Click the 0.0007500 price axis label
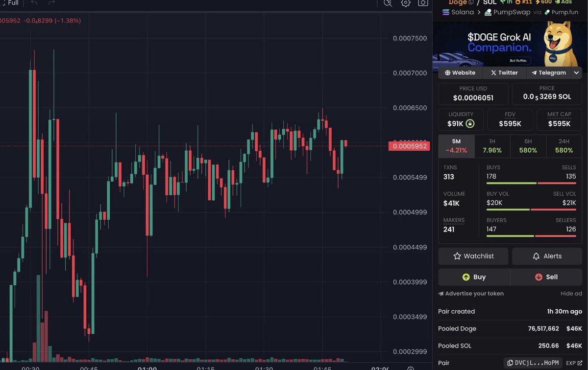 (410, 38)
